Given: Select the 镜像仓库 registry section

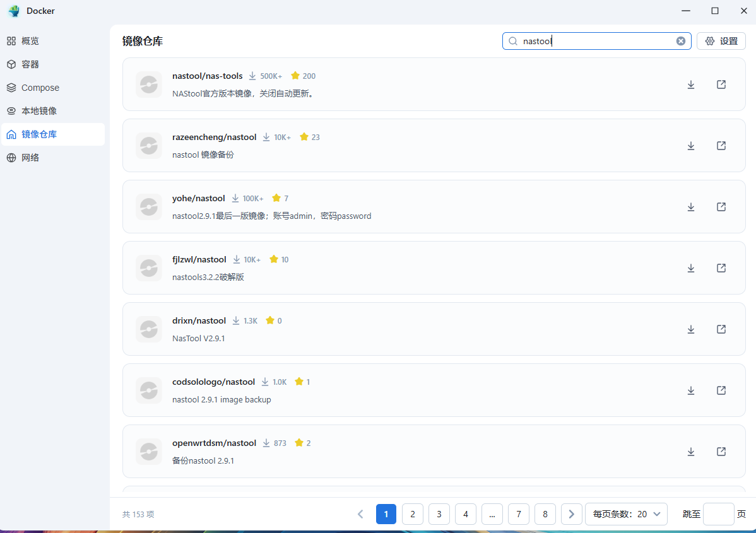Looking at the screenshot, I should tap(53, 134).
